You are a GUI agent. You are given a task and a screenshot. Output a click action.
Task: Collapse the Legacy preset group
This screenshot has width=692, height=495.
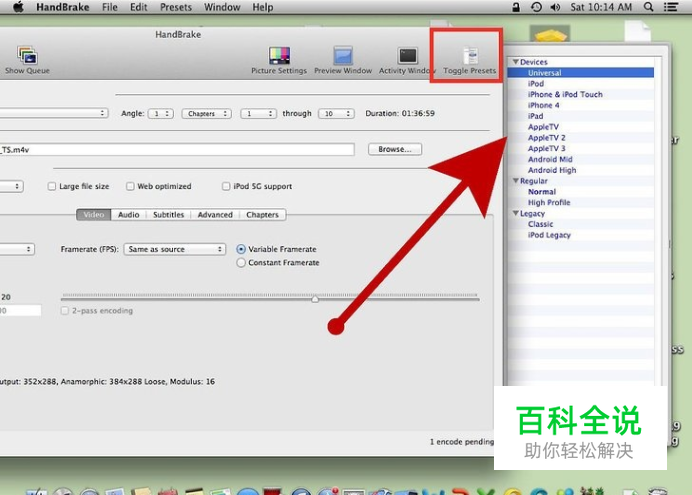pyautogui.click(x=515, y=213)
